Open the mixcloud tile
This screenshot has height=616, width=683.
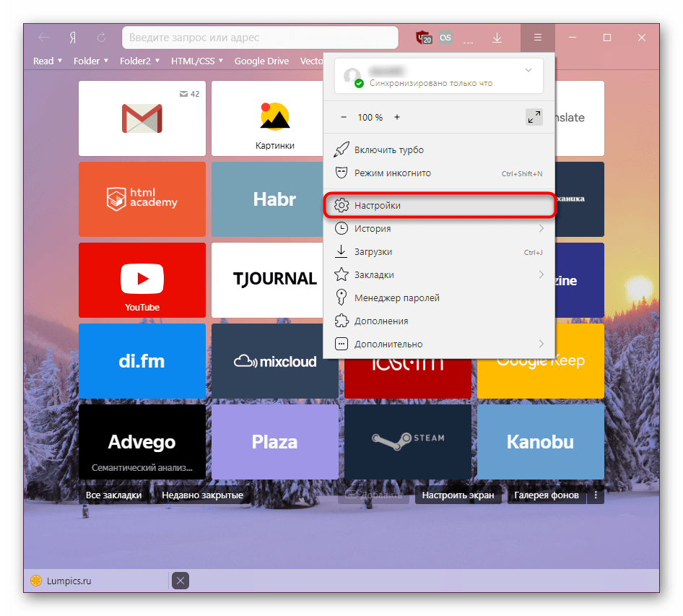275,361
